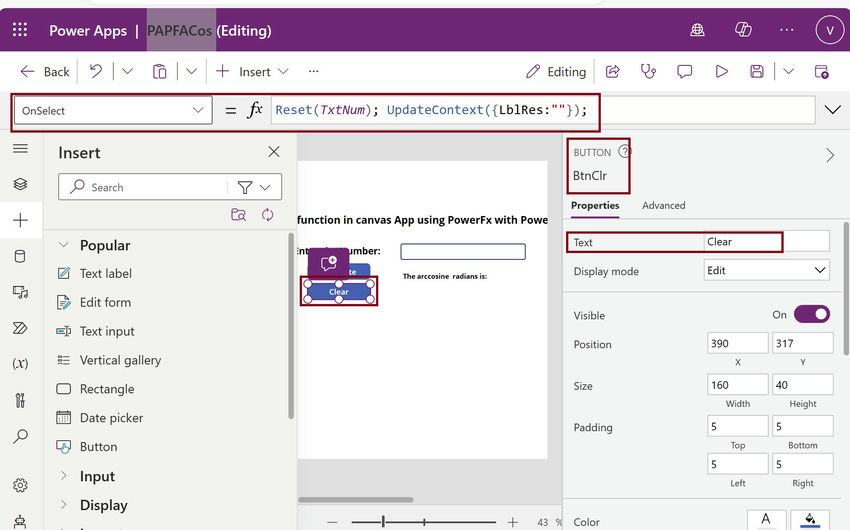Open the Variables (x) icon in sidebar
Viewport: 850px width, 530px height.
(x=20, y=364)
